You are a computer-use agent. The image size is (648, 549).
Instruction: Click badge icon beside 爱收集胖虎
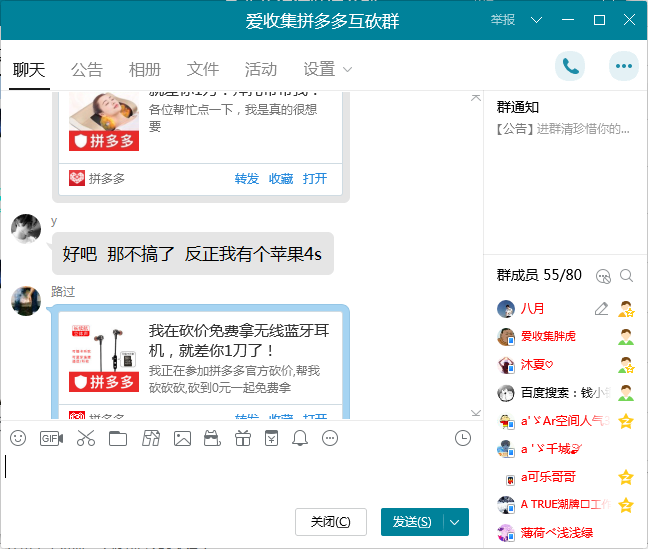coord(626,337)
